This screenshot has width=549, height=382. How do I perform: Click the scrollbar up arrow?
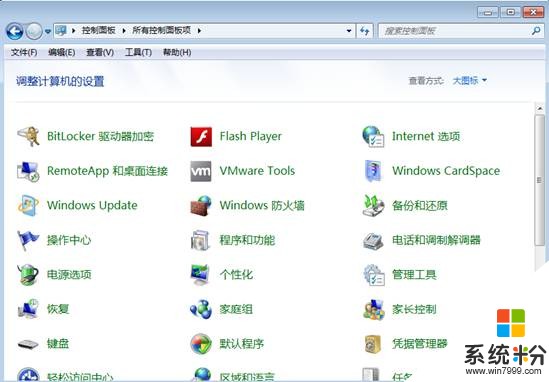point(540,109)
